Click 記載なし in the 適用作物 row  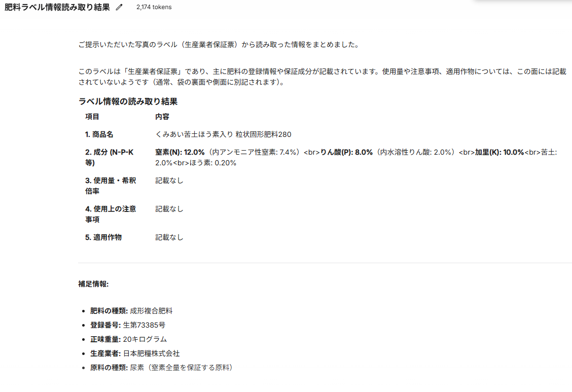168,237
